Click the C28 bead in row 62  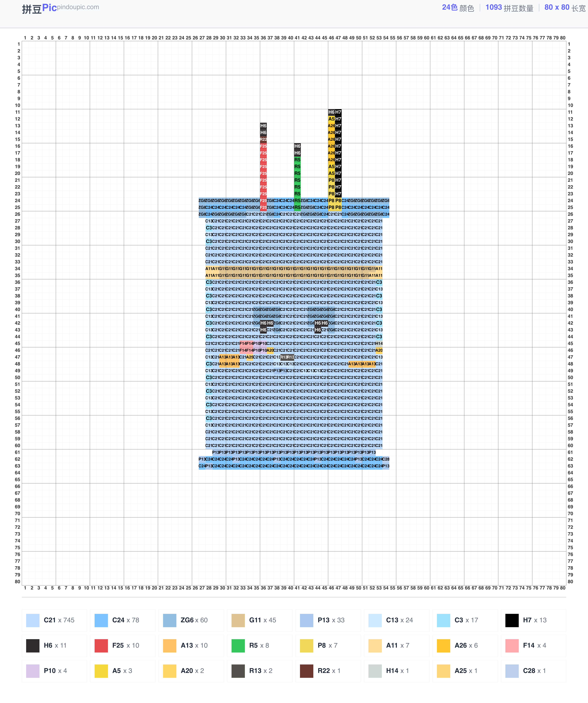386,459
